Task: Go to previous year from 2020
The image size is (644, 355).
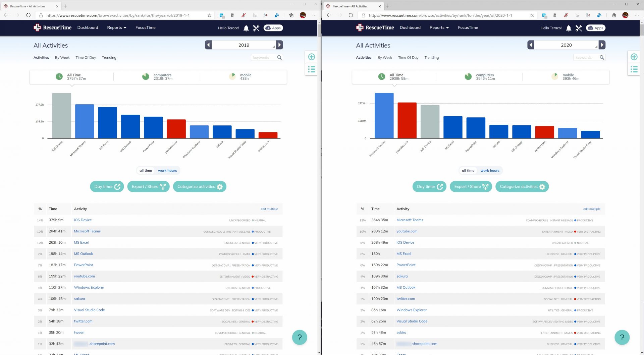Action: (531, 45)
